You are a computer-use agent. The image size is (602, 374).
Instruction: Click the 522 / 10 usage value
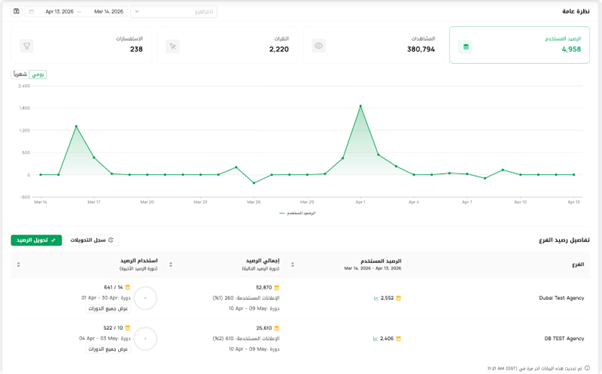click(x=113, y=328)
